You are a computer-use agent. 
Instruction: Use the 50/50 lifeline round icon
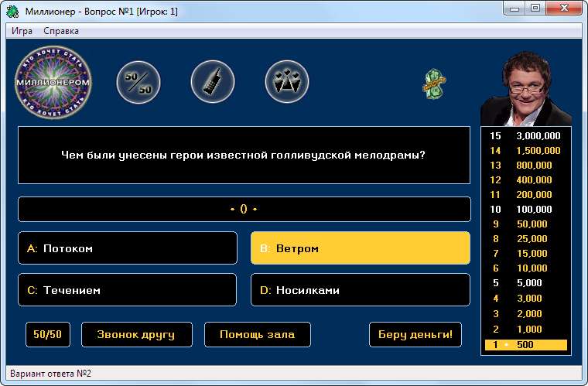point(138,83)
